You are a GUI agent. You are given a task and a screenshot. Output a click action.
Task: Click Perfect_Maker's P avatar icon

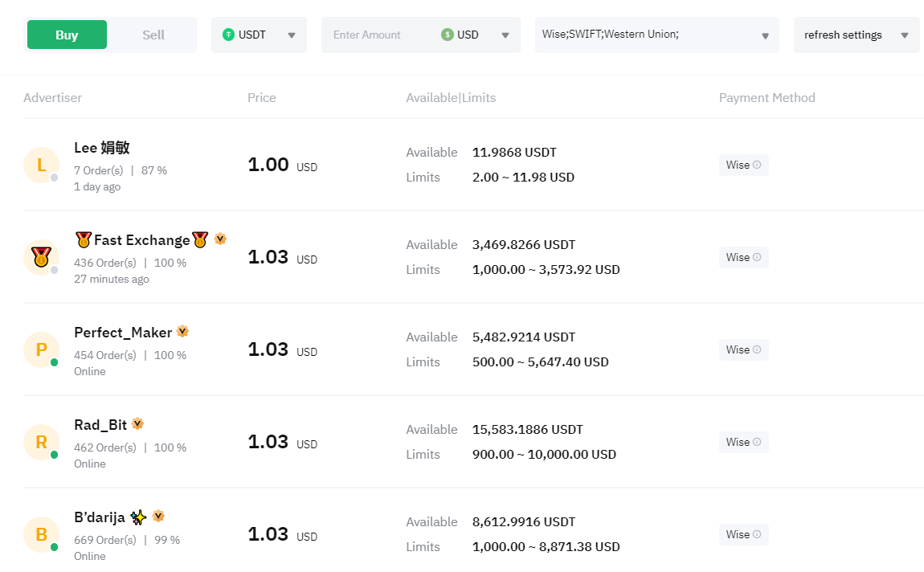tap(41, 350)
